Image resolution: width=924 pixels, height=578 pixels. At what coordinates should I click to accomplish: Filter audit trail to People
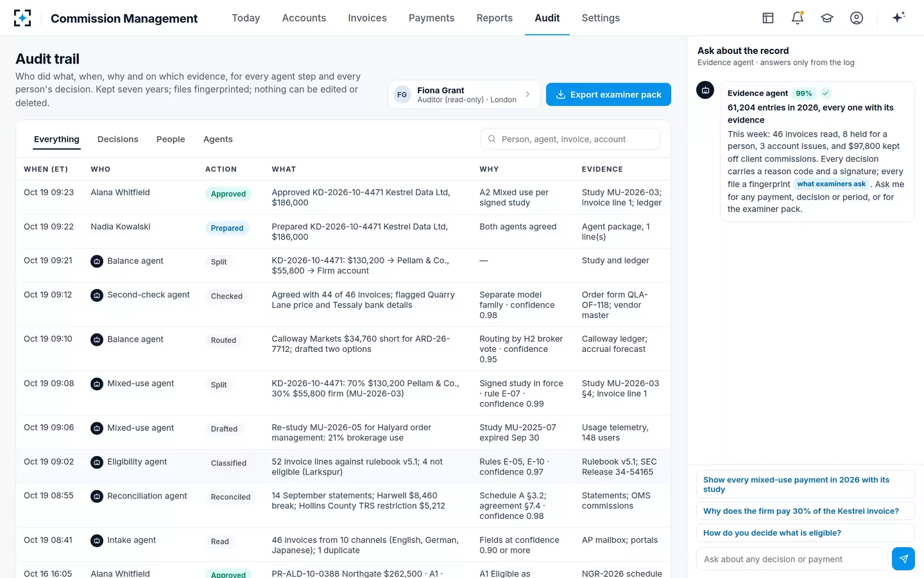point(171,139)
